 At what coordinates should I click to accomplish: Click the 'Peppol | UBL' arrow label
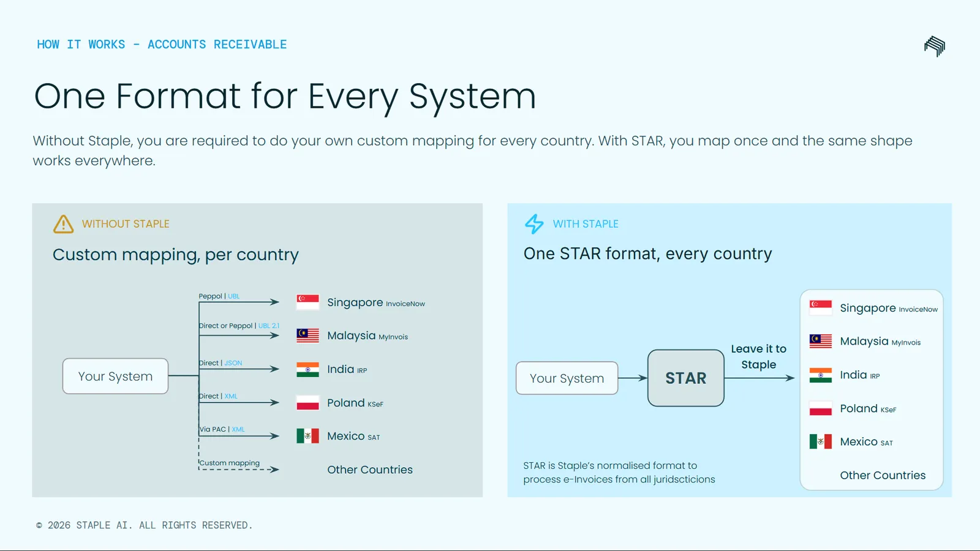click(219, 296)
